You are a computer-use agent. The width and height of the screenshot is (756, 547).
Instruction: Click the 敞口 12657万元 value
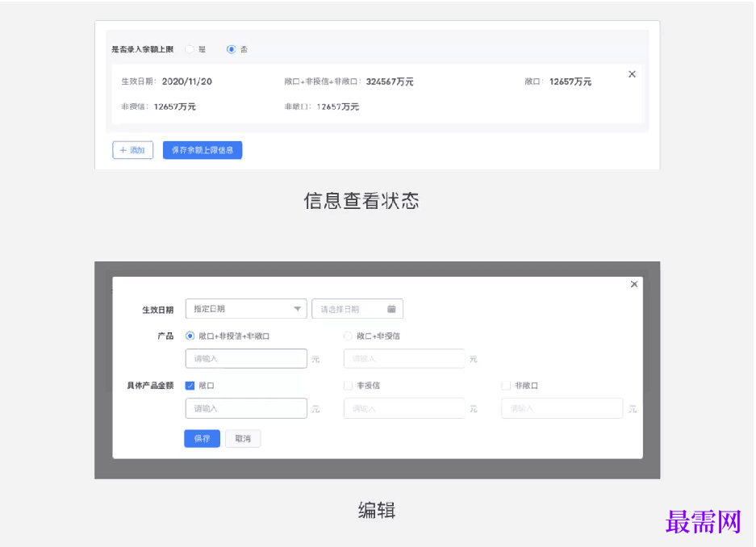[x=570, y=81]
